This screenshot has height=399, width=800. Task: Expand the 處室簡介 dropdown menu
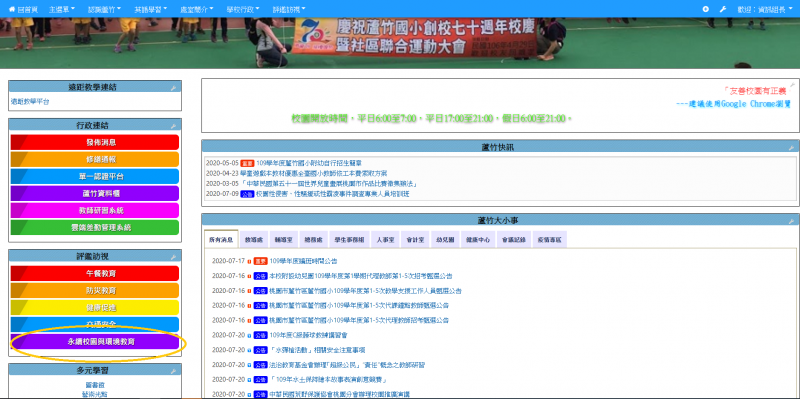(197, 9)
